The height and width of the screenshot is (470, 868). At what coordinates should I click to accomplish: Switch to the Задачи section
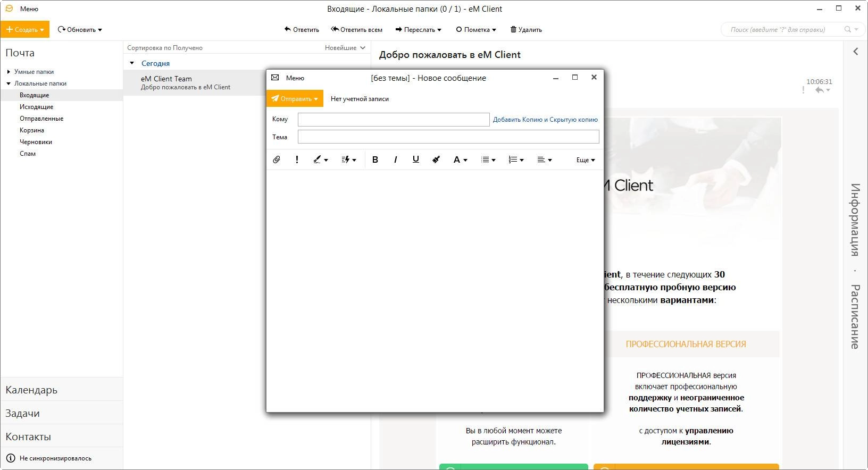(62, 413)
